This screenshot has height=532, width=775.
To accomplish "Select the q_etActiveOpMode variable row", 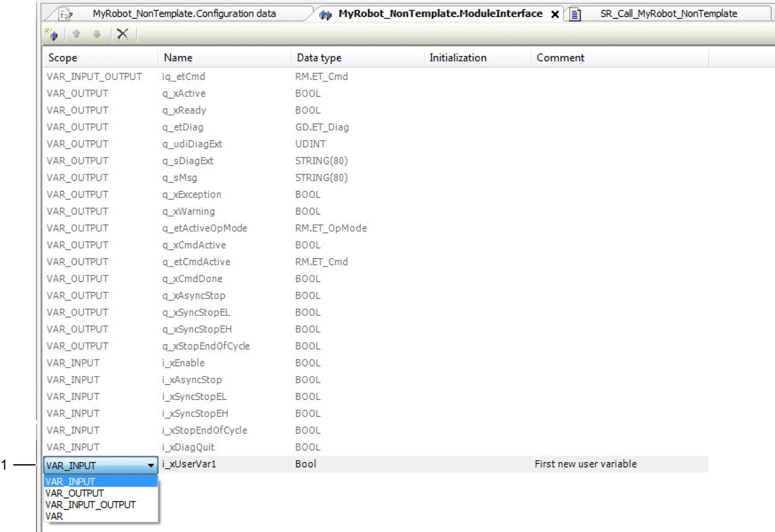I will tap(204, 228).
